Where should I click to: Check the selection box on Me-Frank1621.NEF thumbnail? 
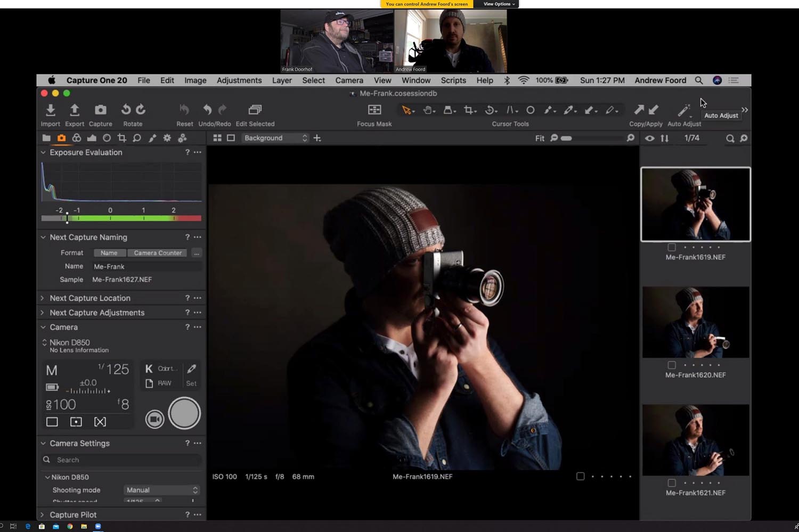coord(672,483)
